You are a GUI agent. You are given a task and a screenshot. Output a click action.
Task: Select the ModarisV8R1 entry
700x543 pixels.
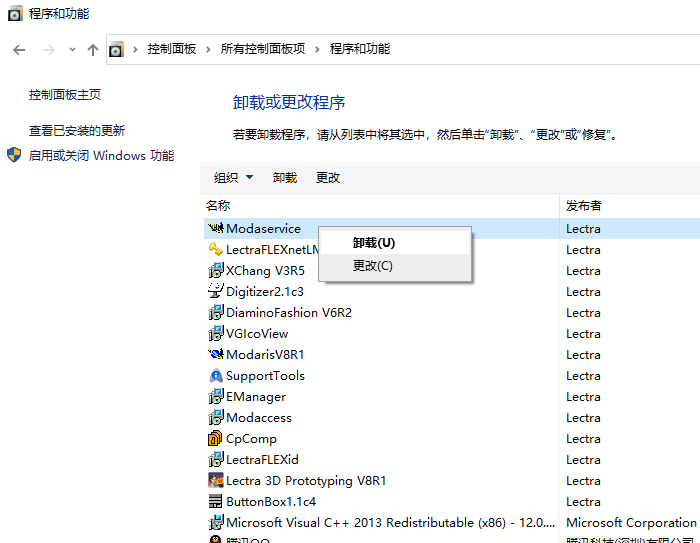click(x=265, y=354)
